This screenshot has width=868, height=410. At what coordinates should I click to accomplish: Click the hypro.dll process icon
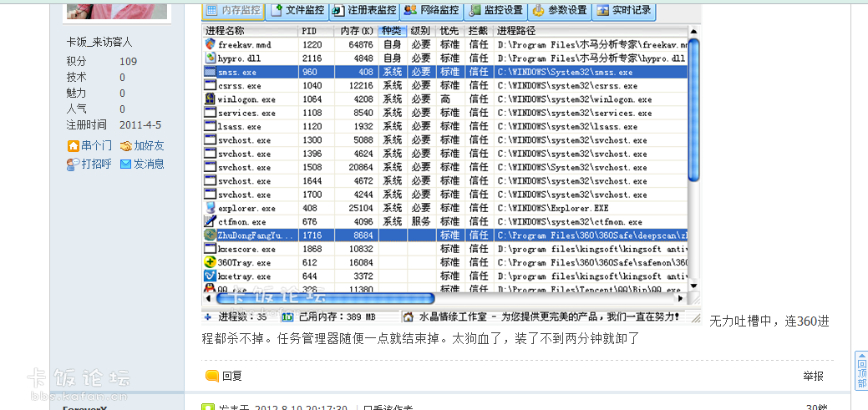click(210, 58)
